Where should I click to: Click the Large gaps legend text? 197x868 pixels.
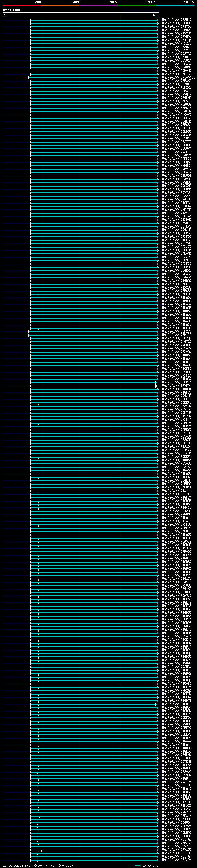coord(38,866)
